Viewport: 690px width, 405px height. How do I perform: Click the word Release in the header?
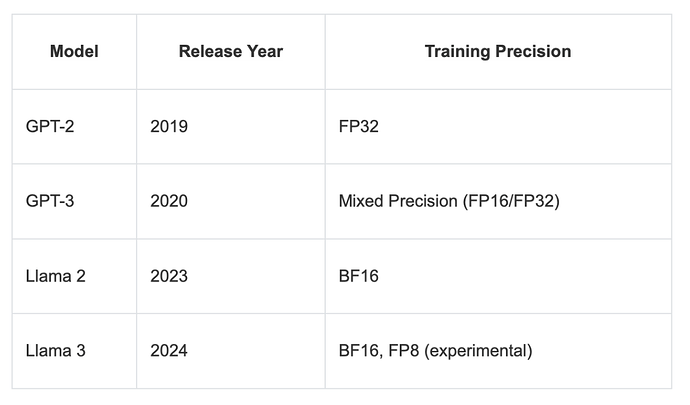(x=208, y=51)
